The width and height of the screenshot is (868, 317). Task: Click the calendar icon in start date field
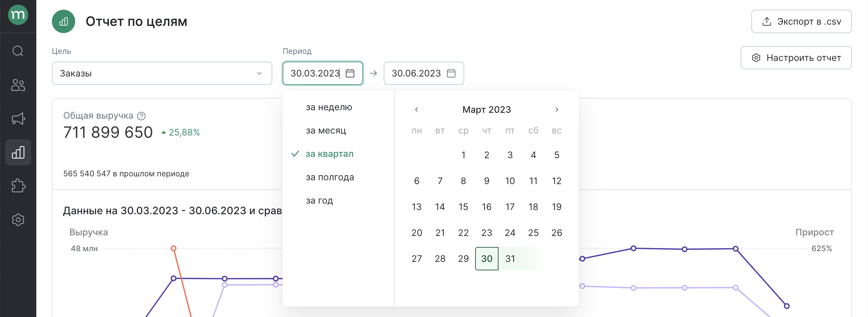pyautogui.click(x=350, y=73)
